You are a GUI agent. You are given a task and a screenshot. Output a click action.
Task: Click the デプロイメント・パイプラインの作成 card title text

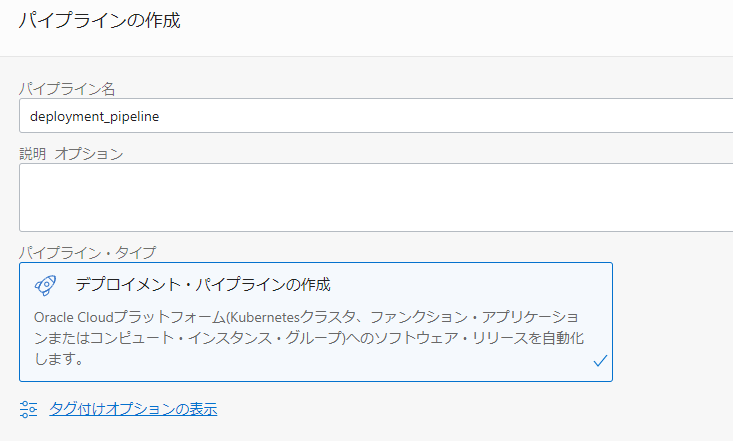tap(203, 285)
